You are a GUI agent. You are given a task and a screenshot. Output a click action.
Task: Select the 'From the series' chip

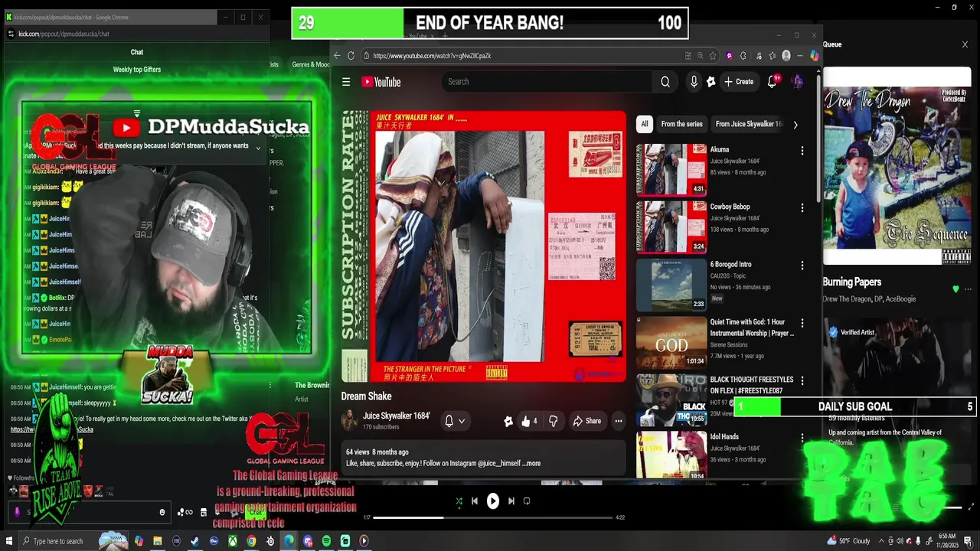(681, 124)
